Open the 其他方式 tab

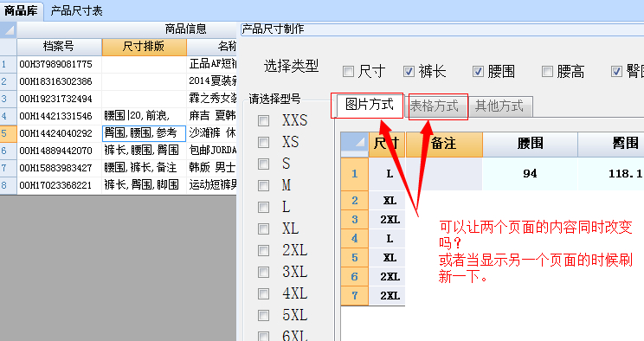click(x=499, y=106)
